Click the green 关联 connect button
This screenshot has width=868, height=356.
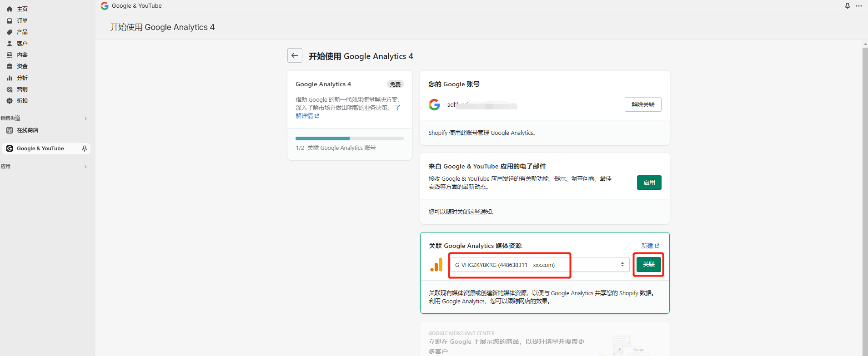[x=649, y=264]
